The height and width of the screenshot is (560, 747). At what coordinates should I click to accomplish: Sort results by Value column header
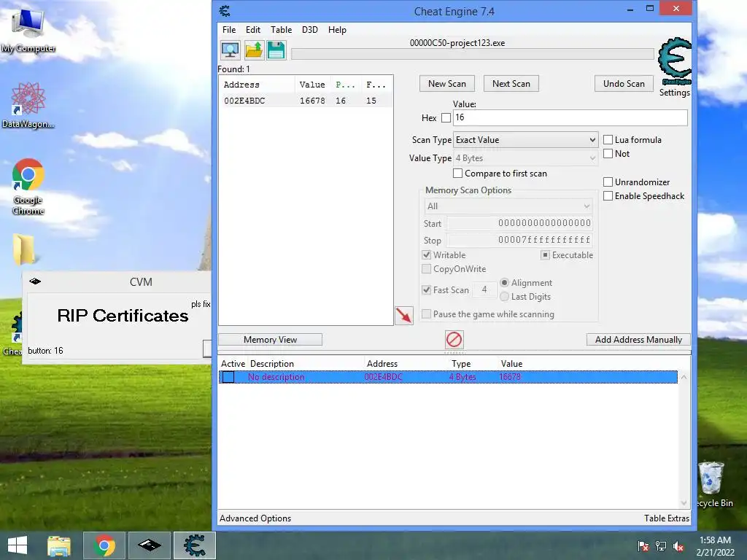pos(312,85)
